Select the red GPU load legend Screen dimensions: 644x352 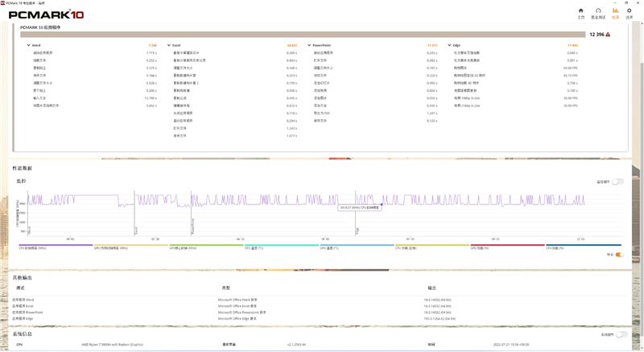click(x=508, y=246)
